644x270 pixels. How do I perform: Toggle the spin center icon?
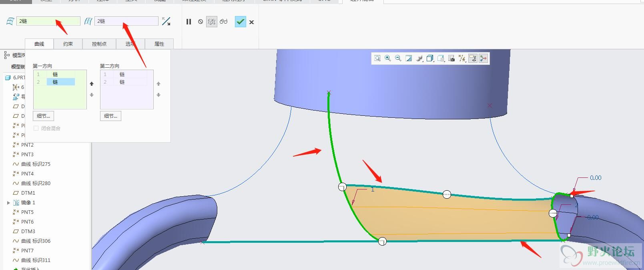483,58
